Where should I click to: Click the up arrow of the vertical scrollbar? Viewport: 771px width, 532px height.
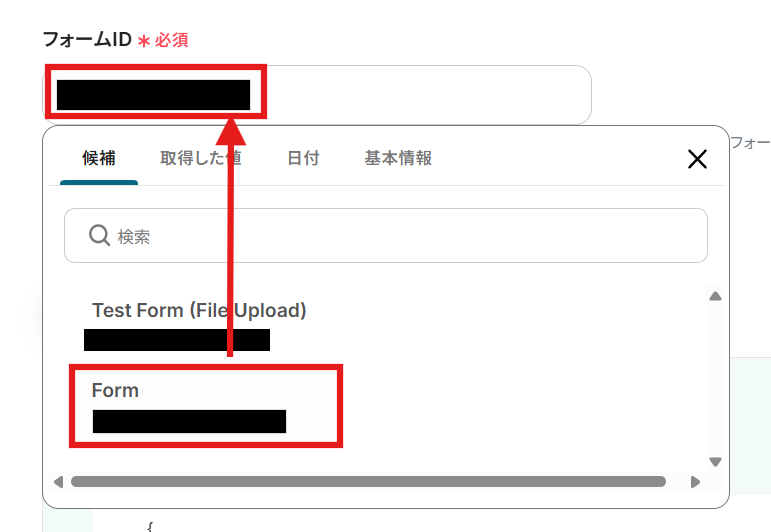[715, 296]
